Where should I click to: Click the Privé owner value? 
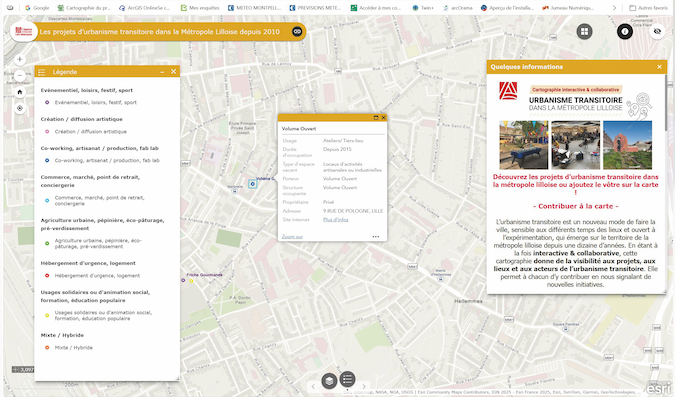[x=328, y=202]
